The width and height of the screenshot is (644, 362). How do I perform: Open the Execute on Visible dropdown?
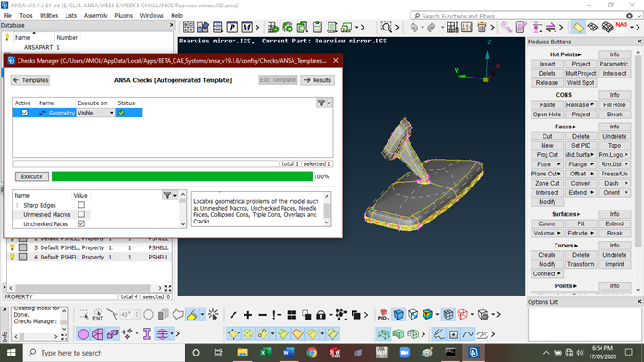tap(95, 113)
